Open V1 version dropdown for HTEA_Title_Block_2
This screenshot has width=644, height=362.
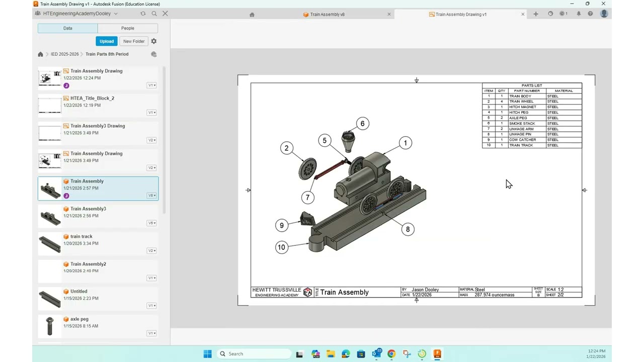pos(152,113)
